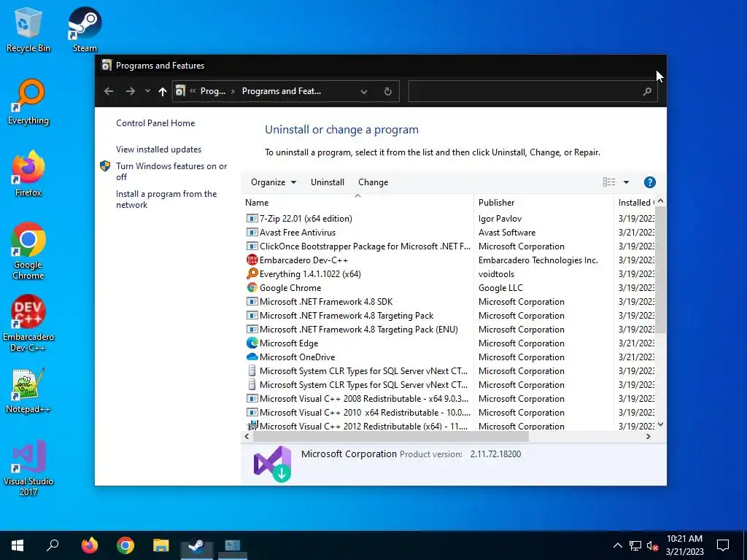The image size is (747, 560).
Task: Click the Uninstall toolbar button
Action: click(x=328, y=182)
